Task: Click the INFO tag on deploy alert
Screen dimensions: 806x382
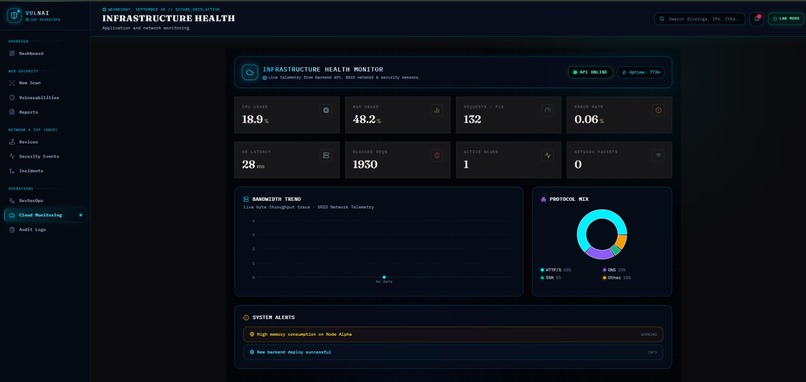Action: (652, 353)
